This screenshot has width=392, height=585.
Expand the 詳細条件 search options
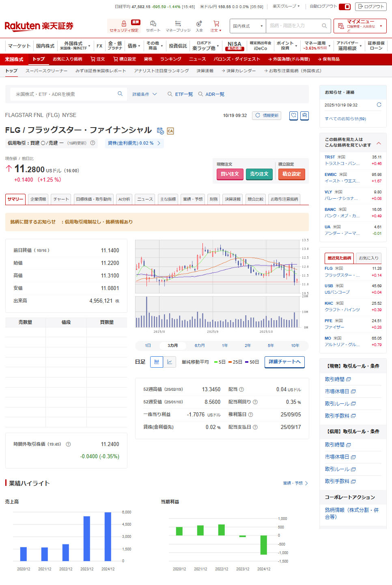(144, 94)
